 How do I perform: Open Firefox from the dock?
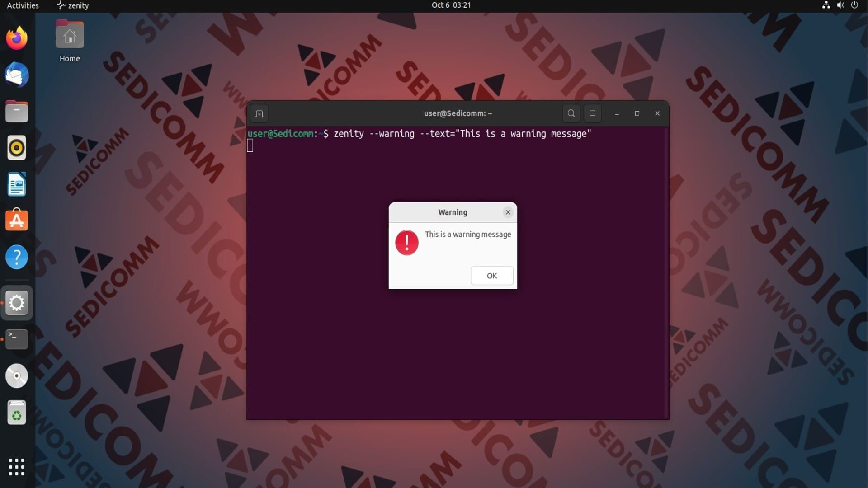pos(17,38)
